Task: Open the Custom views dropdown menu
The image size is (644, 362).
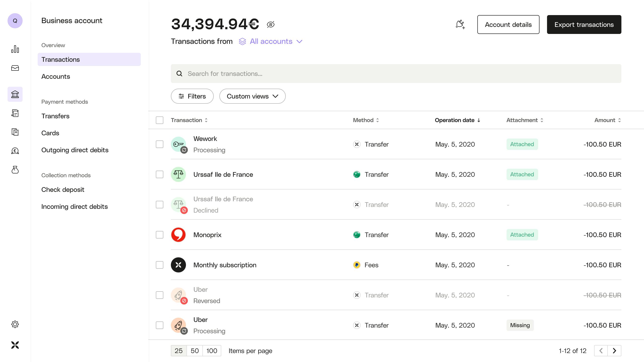Action: pos(252,96)
